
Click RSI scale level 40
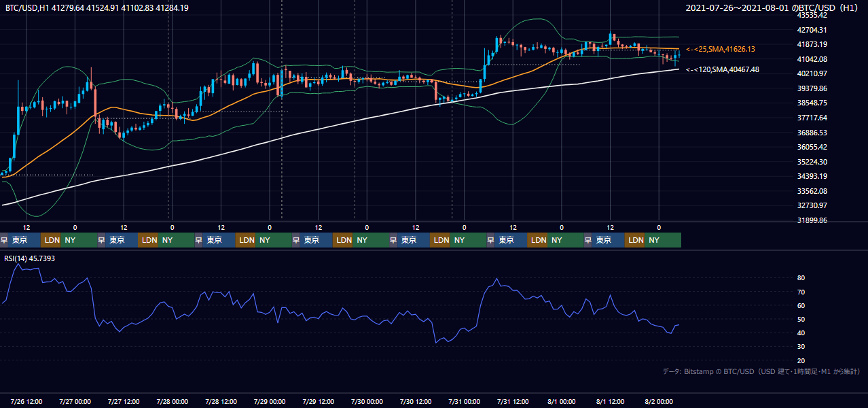pyautogui.click(x=801, y=333)
